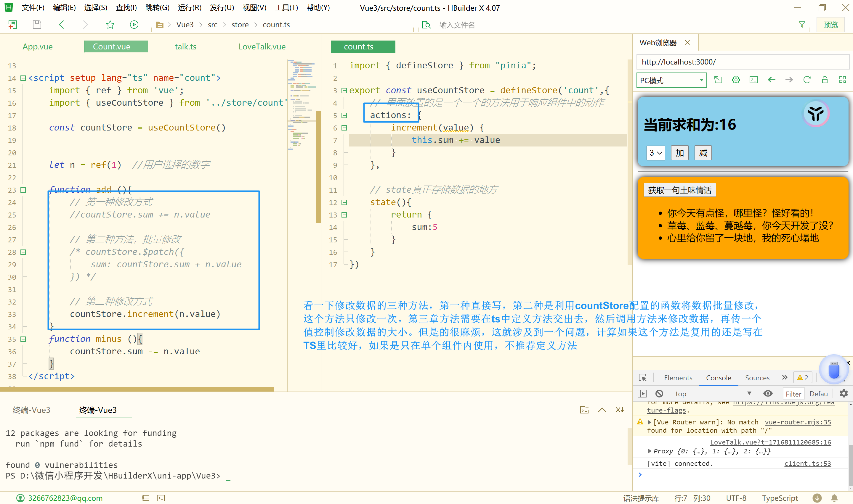This screenshot has width=853, height=504.
Task: Toggle the console sidebar panel icon
Action: point(642,394)
